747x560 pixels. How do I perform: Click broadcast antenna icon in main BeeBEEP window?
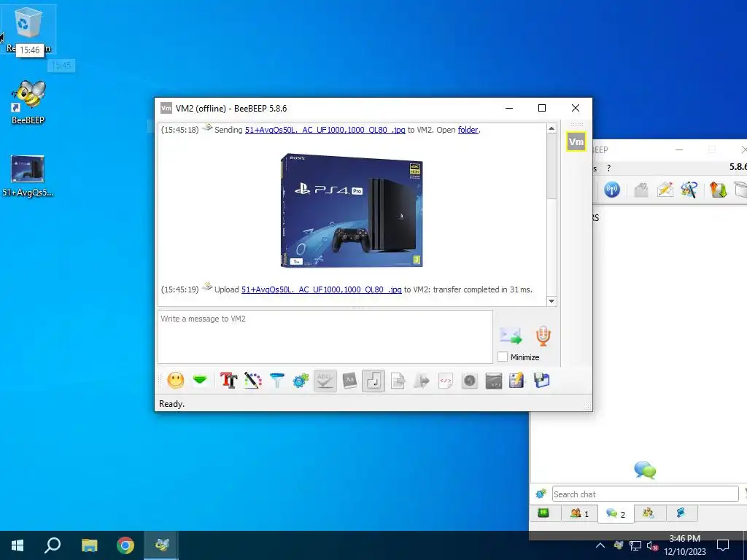click(x=612, y=190)
